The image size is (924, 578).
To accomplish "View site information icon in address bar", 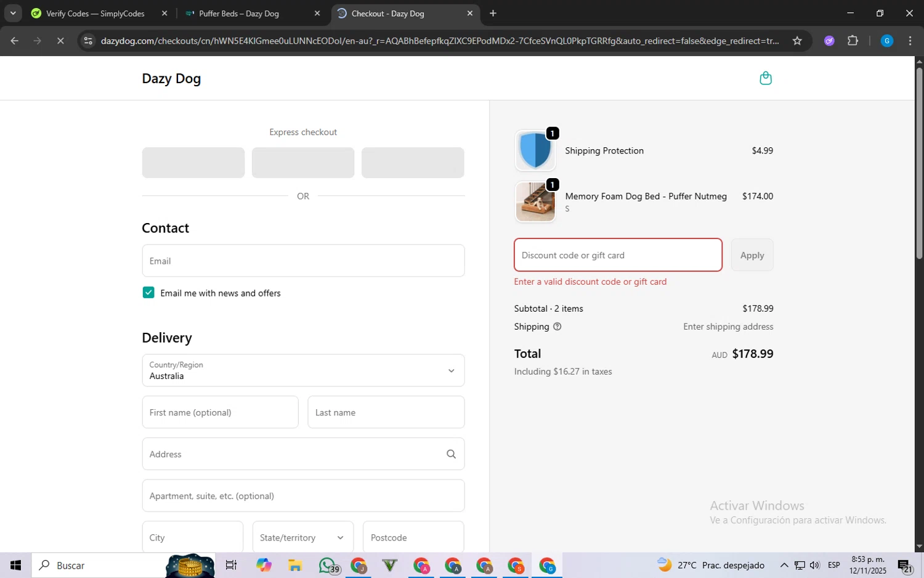I will 88,41.
